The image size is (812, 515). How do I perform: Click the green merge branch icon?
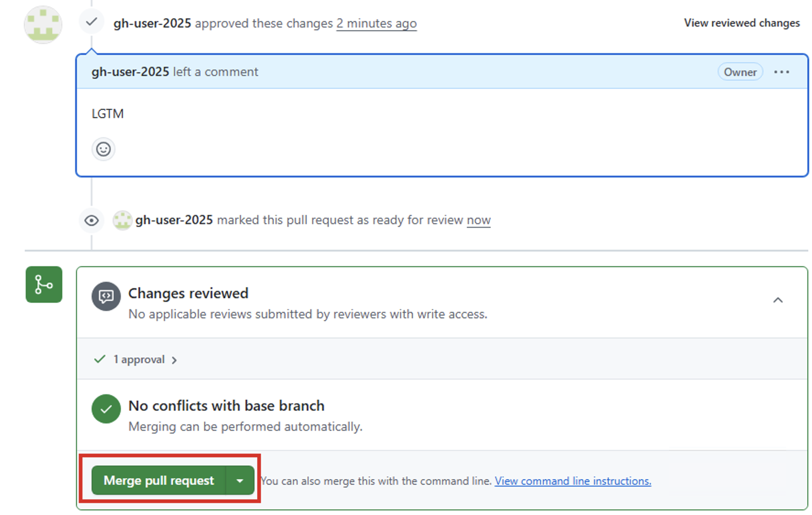(44, 284)
